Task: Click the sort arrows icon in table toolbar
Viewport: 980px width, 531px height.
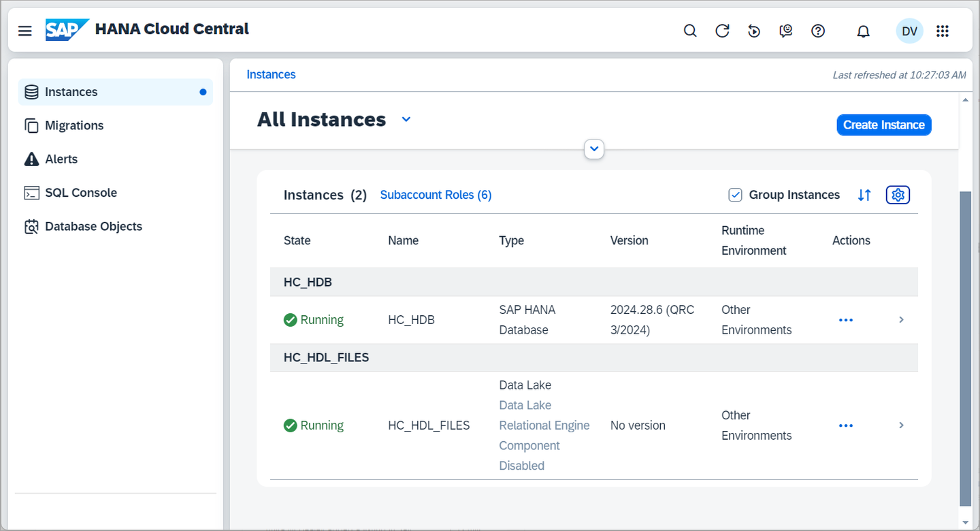Action: [x=864, y=195]
